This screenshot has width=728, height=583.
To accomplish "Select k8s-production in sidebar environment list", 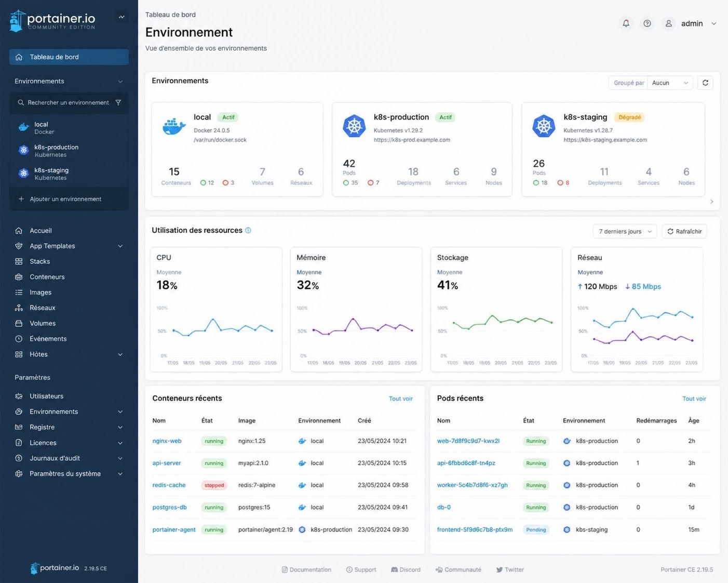I will pyautogui.click(x=69, y=151).
